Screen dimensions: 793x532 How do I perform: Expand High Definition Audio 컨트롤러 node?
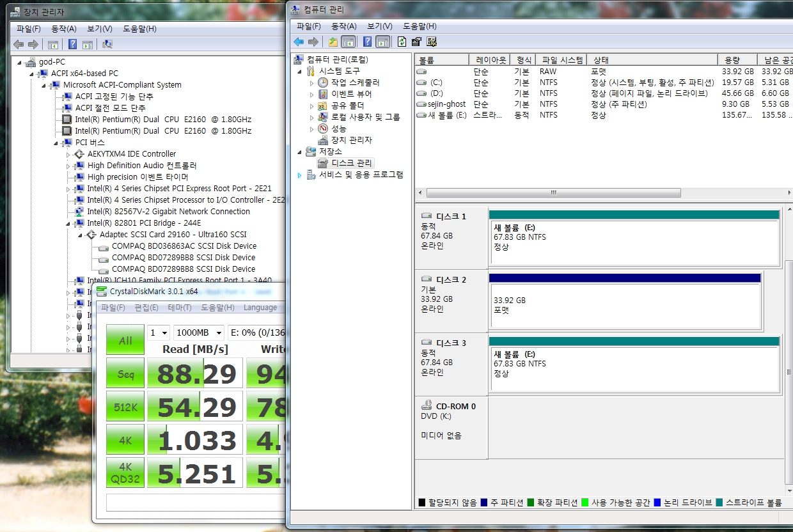pyautogui.click(x=68, y=166)
